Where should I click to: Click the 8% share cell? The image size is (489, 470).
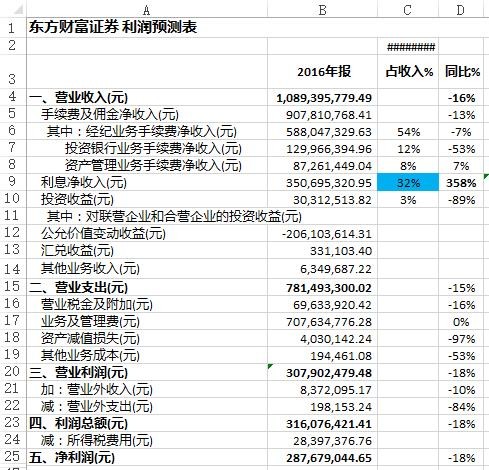pos(408,166)
